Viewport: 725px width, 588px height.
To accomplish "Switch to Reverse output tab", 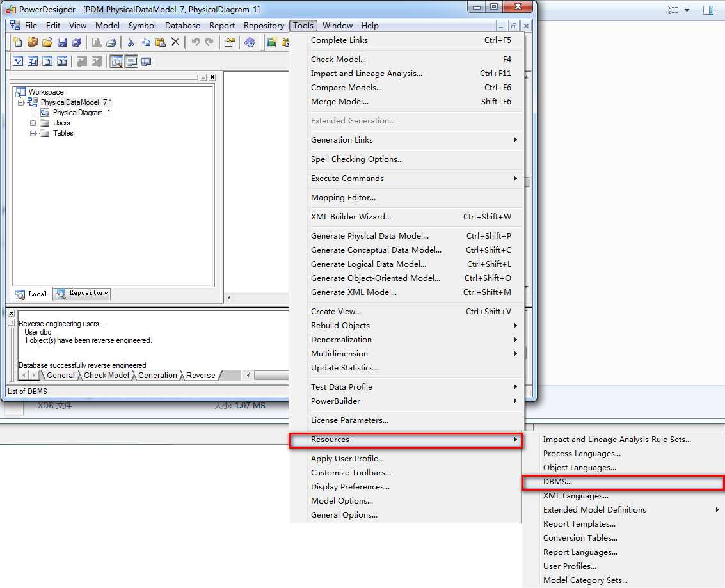I will (201, 376).
